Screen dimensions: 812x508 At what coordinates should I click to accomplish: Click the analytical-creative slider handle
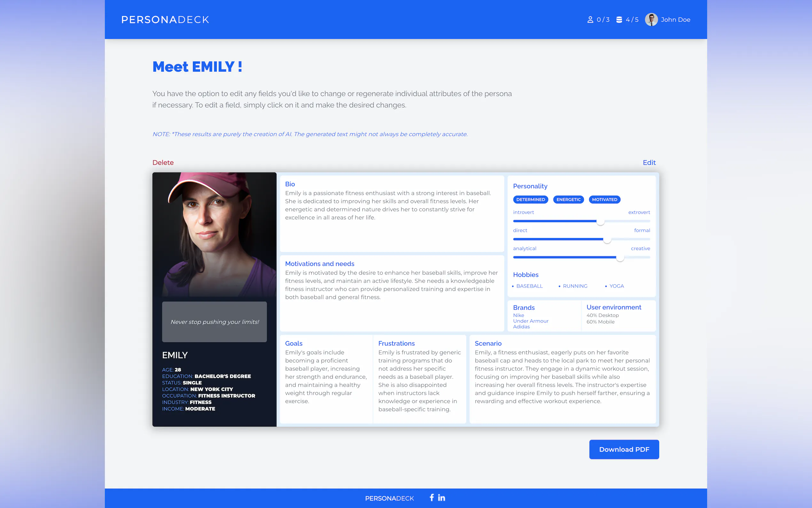620,258
